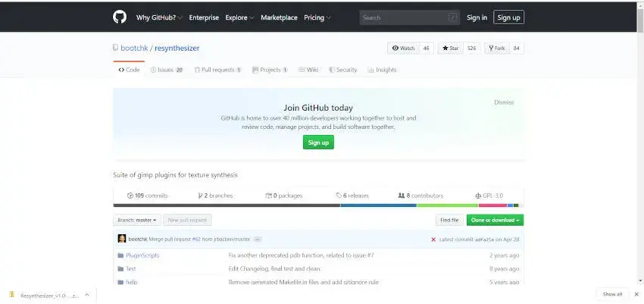Image resolution: width=644 pixels, height=304 pixels.
Task: Dismiss the Join GitHub banner
Action: click(x=504, y=102)
